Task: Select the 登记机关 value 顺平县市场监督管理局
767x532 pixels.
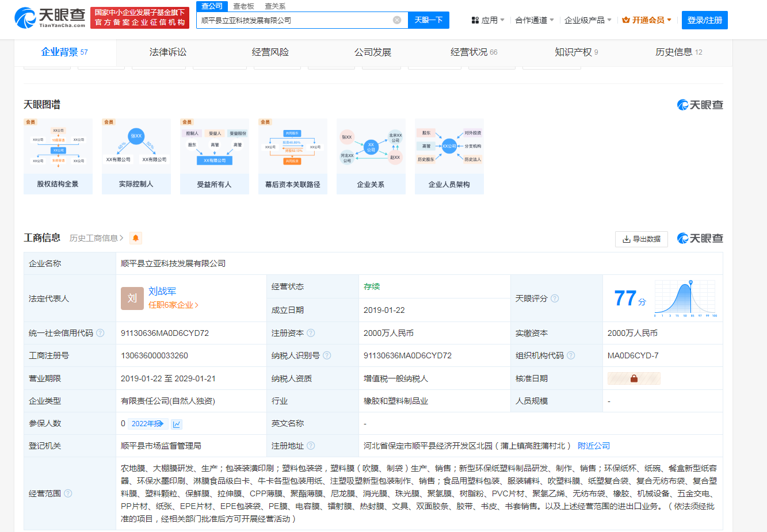Action: click(161, 446)
